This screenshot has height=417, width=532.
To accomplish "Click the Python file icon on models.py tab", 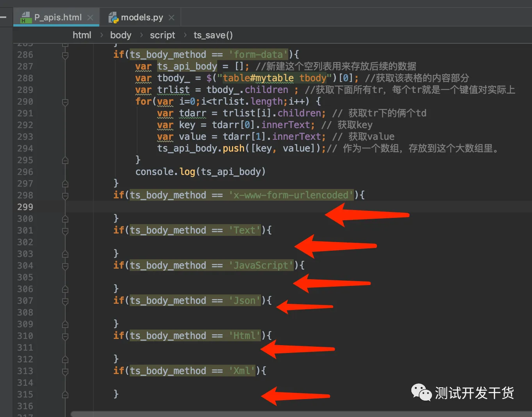I will (113, 18).
